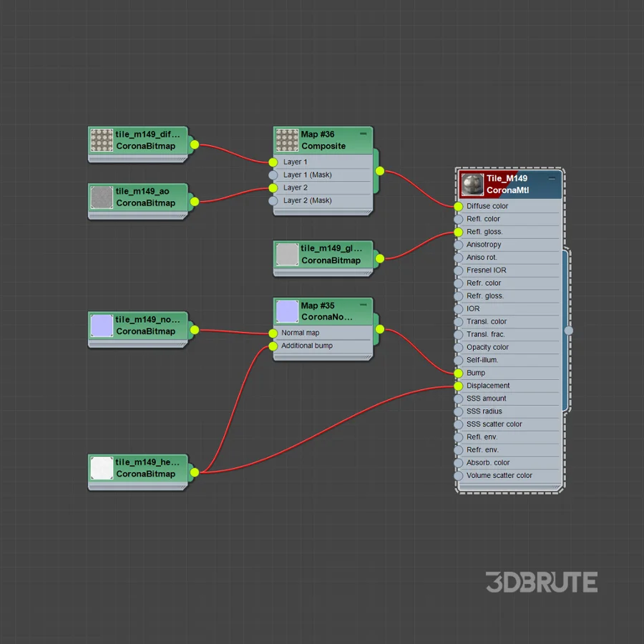Click the tile_m149_dif CoronaBitmap thumbnail
The height and width of the screenshot is (644, 644).
(102, 140)
